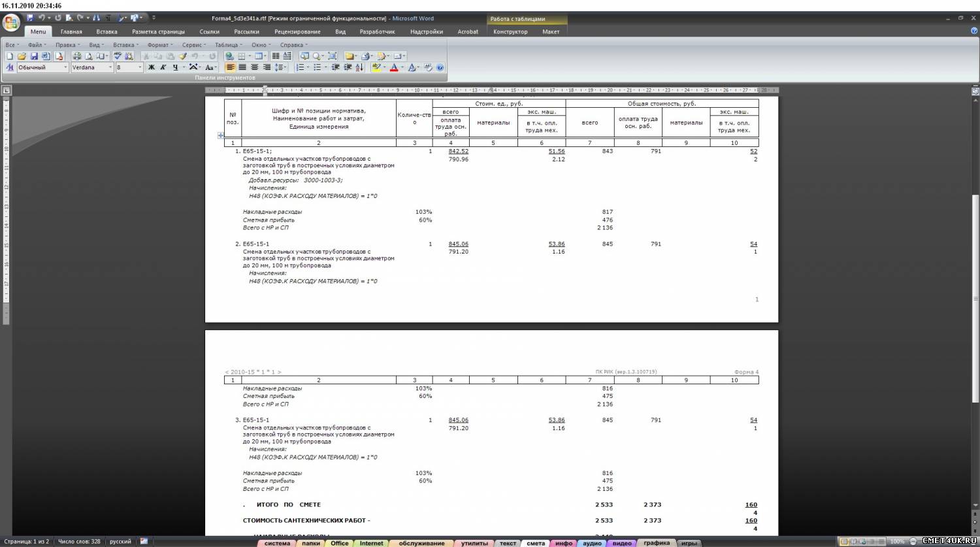This screenshot has width=980, height=547.
Task: Run the spelling and grammar check
Action: point(118,56)
